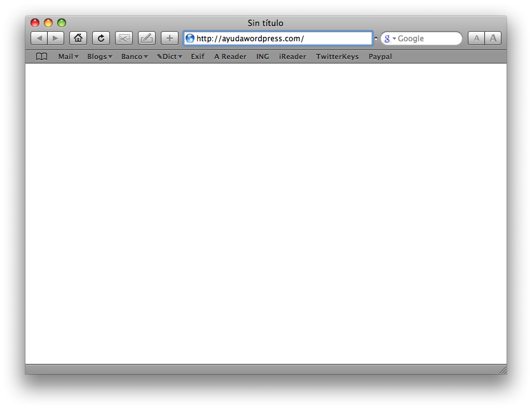
Task: Focus the Google search field
Action: click(427, 39)
